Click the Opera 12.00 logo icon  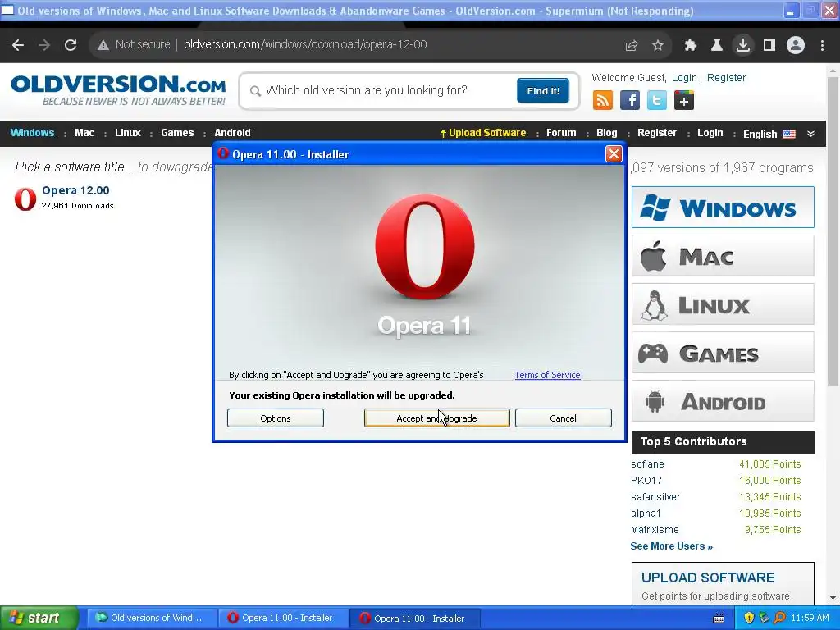[x=25, y=199]
